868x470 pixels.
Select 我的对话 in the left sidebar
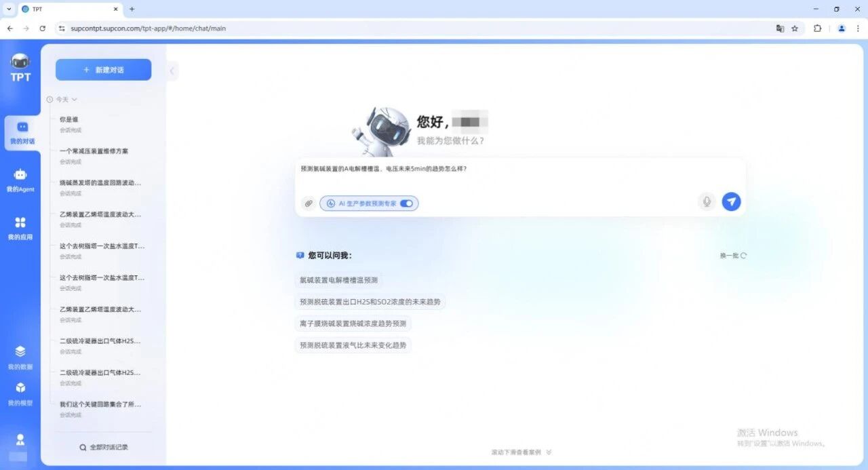22,132
